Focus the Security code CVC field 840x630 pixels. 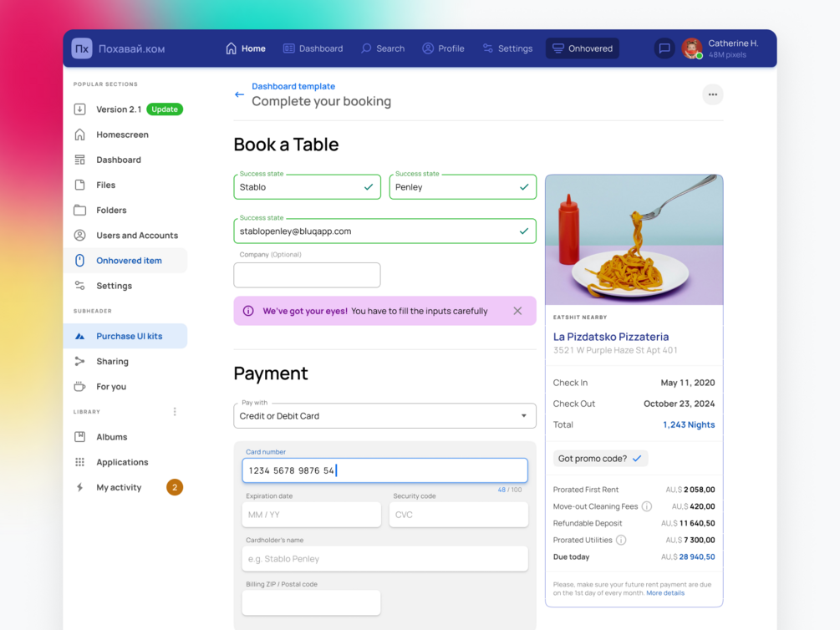pyautogui.click(x=459, y=515)
